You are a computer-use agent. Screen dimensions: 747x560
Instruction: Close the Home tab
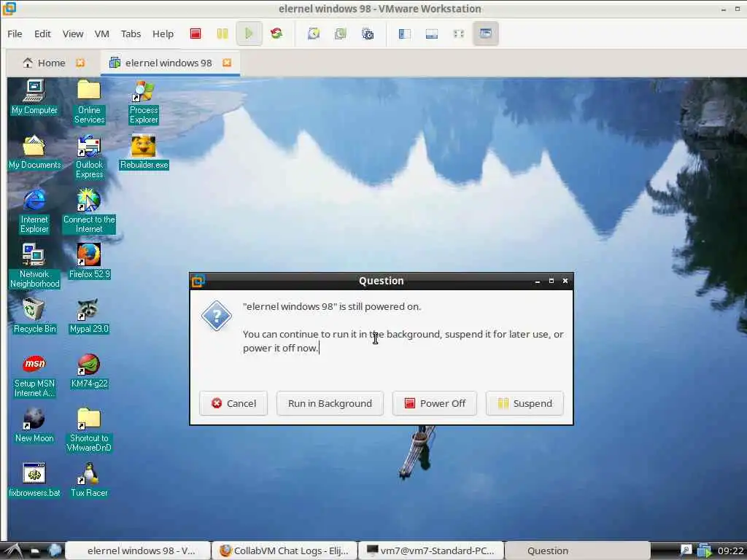(80, 63)
